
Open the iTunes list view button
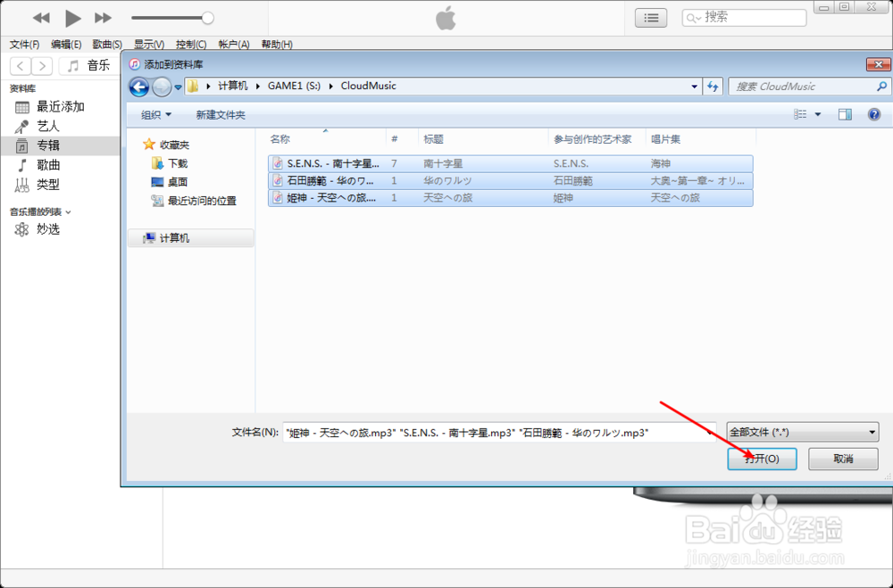click(651, 18)
